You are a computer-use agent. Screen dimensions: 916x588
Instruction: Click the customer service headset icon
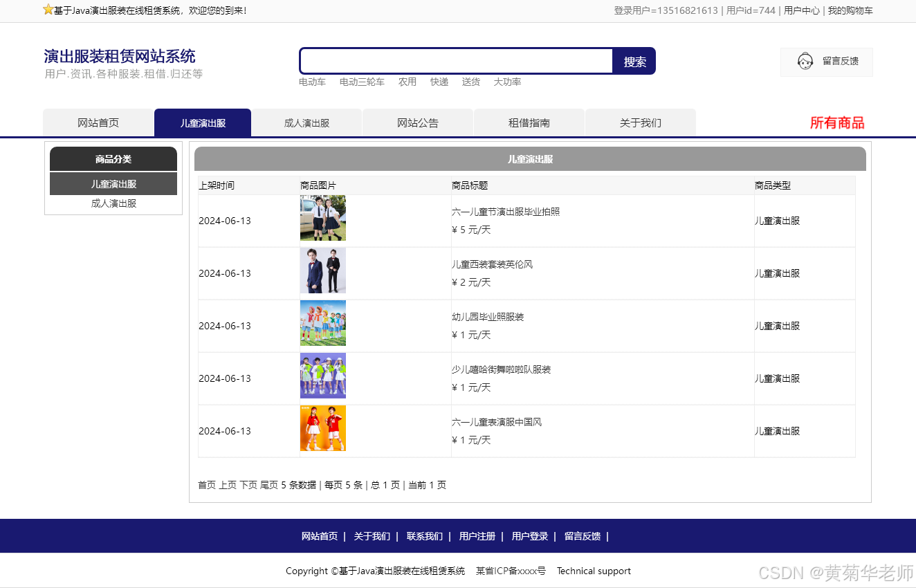tap(805, 62)
